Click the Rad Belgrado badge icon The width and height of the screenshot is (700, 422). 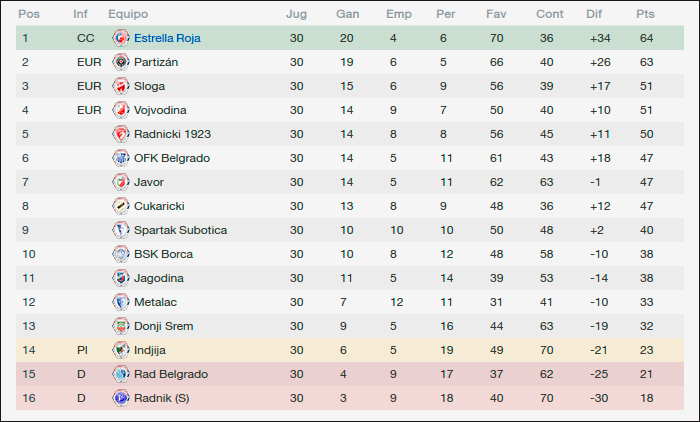click(121, 374)
